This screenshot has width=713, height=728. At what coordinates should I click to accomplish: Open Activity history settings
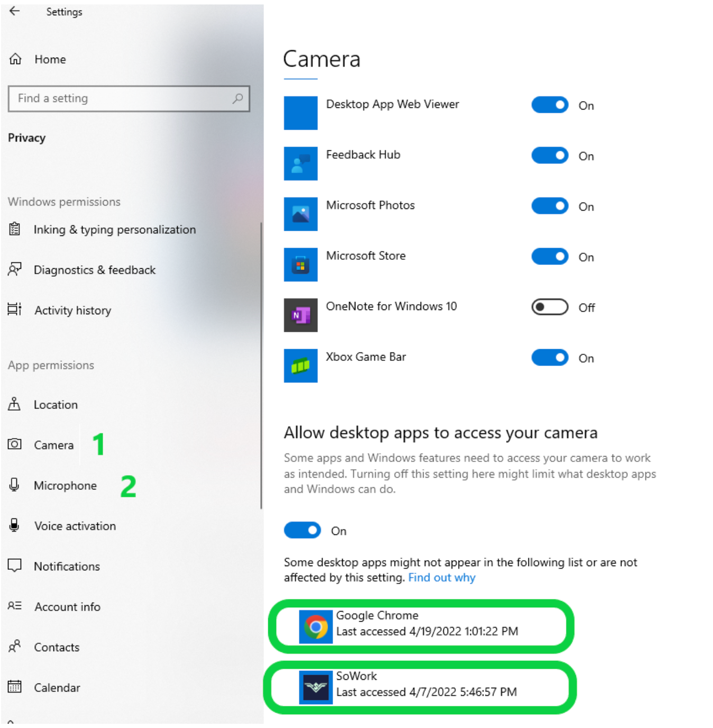pos(73,310)
